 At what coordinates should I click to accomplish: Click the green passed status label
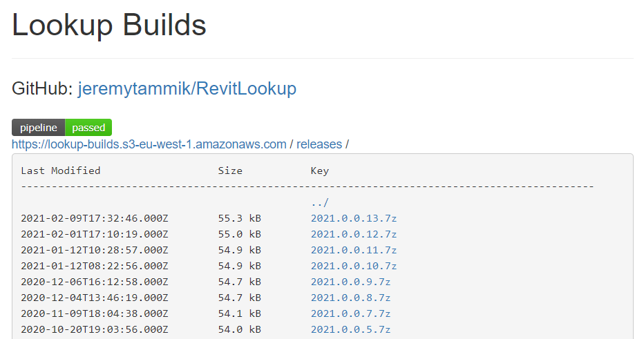coord(88,128)
